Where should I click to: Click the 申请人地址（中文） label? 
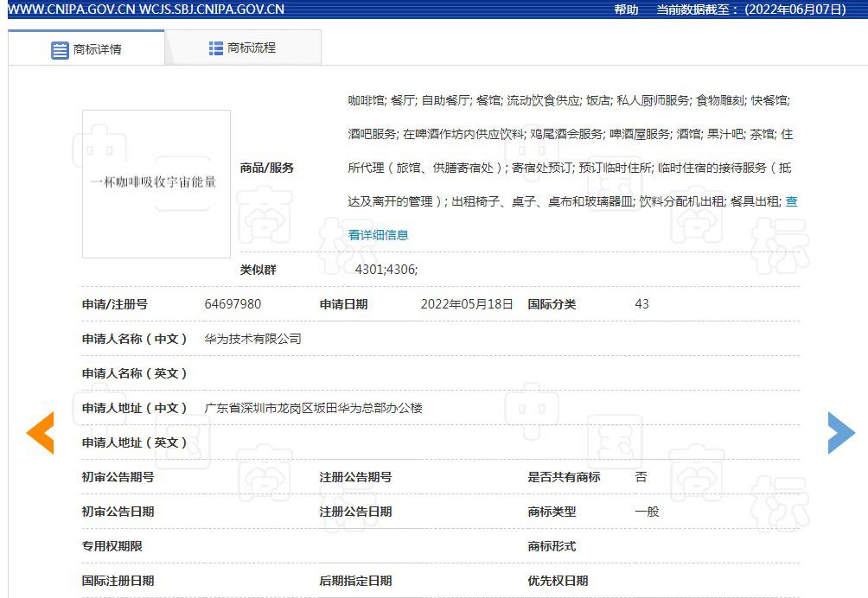pyautogui.click(x=135, y=408)
